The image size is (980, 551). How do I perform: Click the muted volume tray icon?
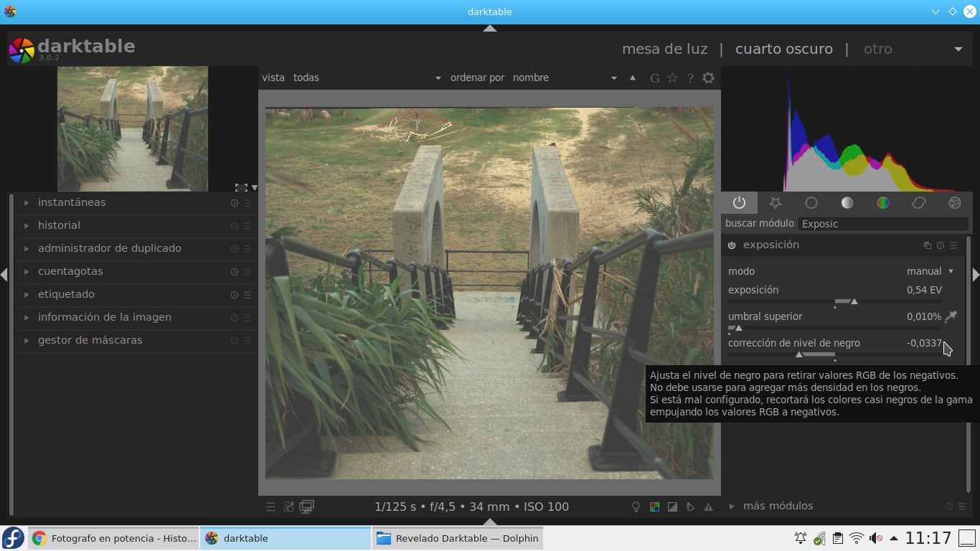pyautogui.click(x=875, y=538)
